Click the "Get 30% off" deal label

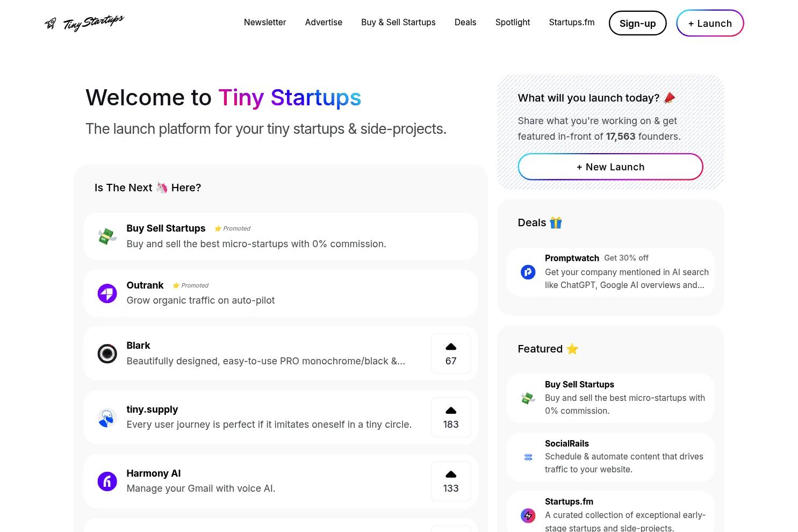(626, 258)
